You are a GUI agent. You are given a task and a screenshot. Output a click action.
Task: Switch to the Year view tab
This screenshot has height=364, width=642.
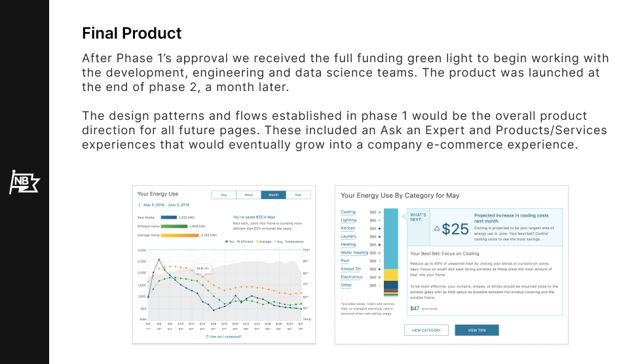[x=298, y=194]
